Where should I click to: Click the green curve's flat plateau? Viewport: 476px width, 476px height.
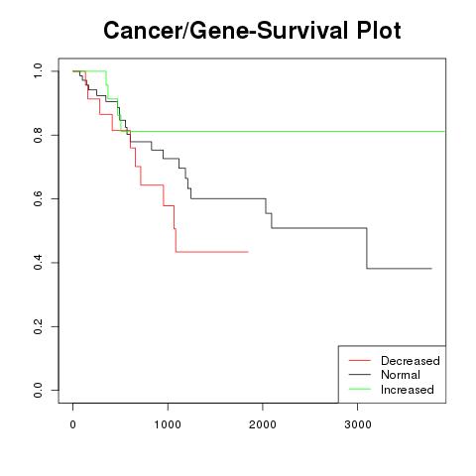click(x=288, y=132)
